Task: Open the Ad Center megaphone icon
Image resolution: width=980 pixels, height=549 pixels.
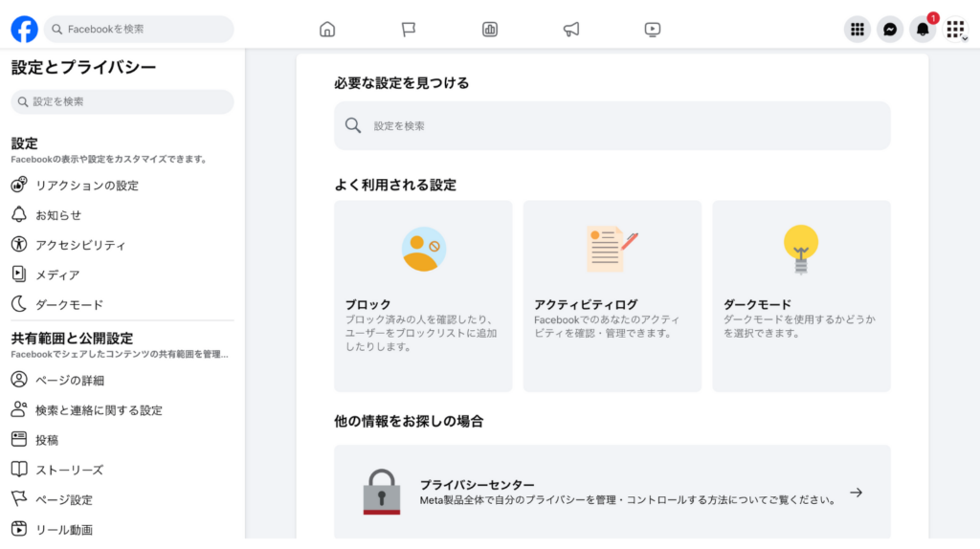Action: pos(571,30)
